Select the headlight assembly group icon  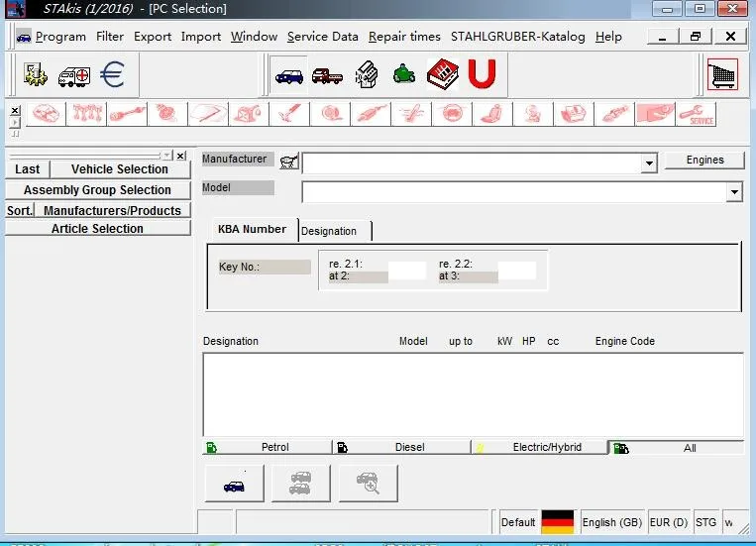(655, 114)
